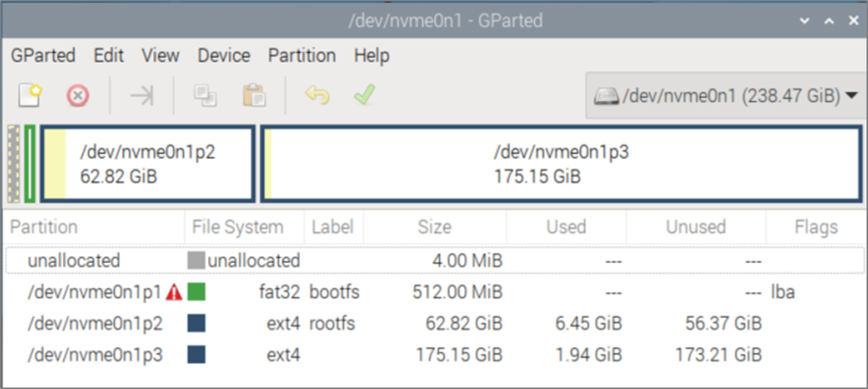Select the unallocated strip in disk map
The height and width of the screenshot is (389, 868).
(x=15, y=164)
